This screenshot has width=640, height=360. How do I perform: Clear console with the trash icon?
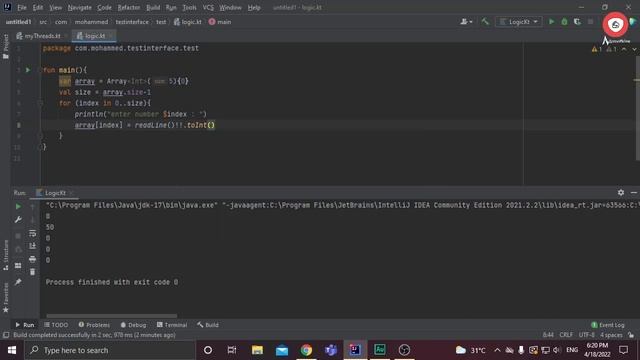(x=33, y=272)
